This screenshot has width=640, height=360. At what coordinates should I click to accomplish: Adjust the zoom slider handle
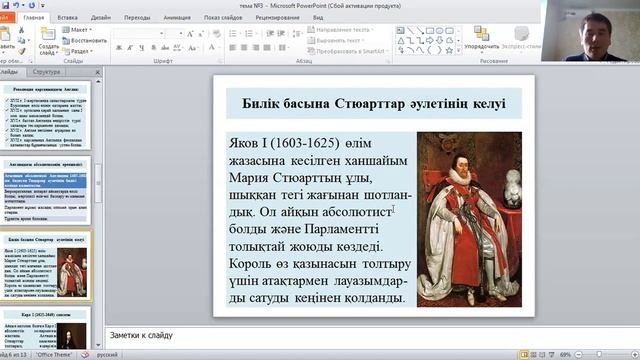pyautogui.click(x=599, y=355)
